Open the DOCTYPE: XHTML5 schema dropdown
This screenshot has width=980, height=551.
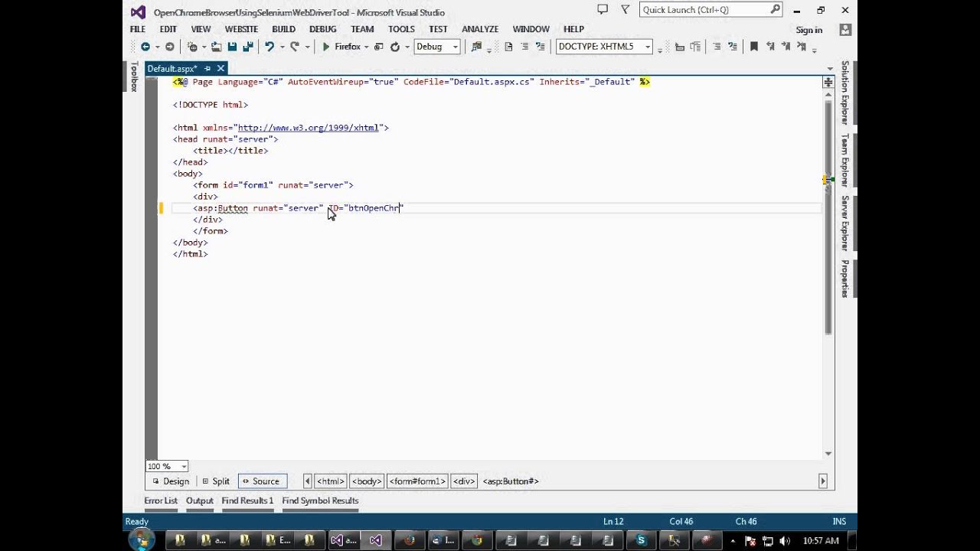tap(647, 47)
